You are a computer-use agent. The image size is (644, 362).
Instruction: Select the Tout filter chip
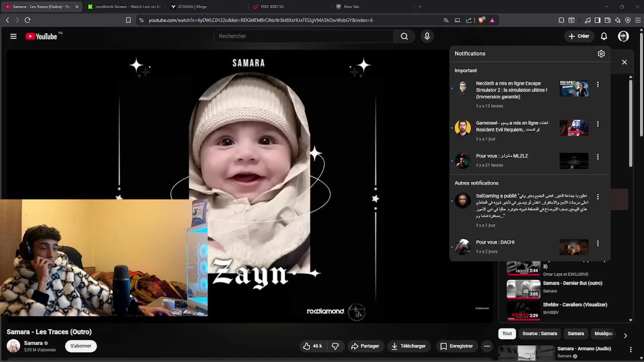(507, 333)
